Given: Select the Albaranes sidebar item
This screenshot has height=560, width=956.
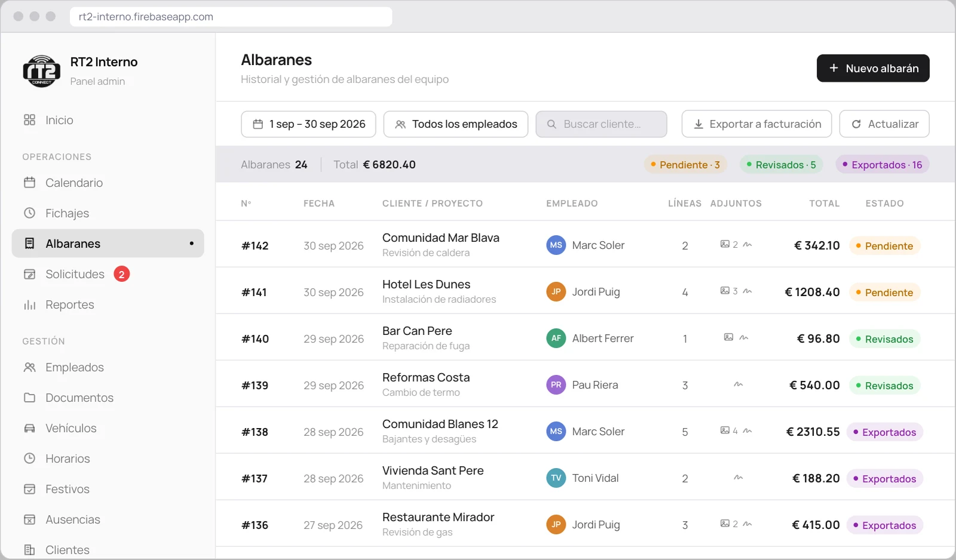Looking at the screenshot, I should (x=108, y=244).
